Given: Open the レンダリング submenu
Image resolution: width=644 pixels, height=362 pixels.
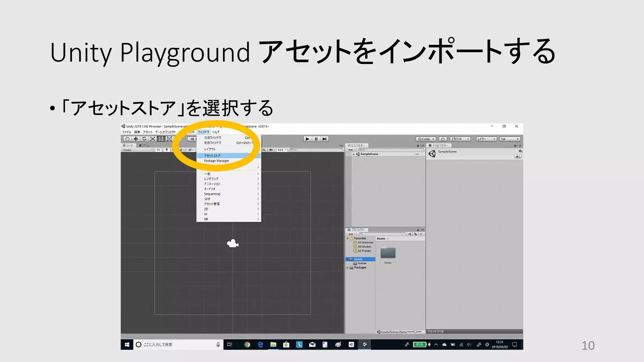Looking at the screenshot, I should [x=229, y=179].
